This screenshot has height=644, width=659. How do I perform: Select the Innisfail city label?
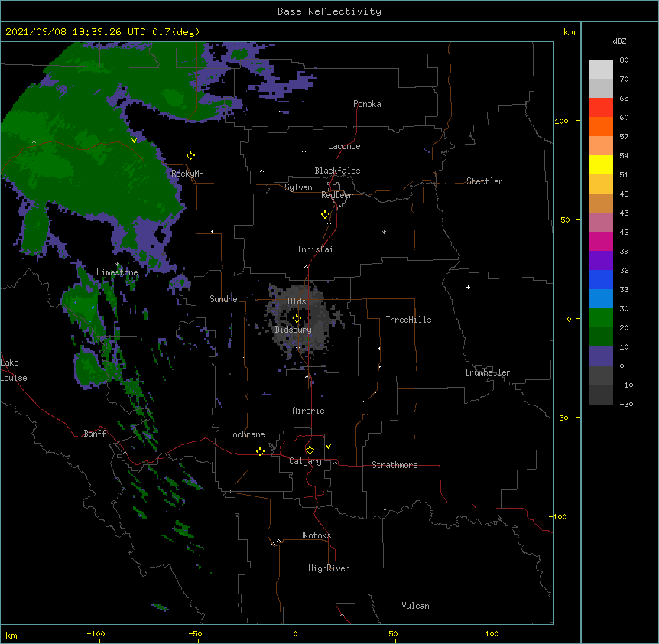point(317,249)
